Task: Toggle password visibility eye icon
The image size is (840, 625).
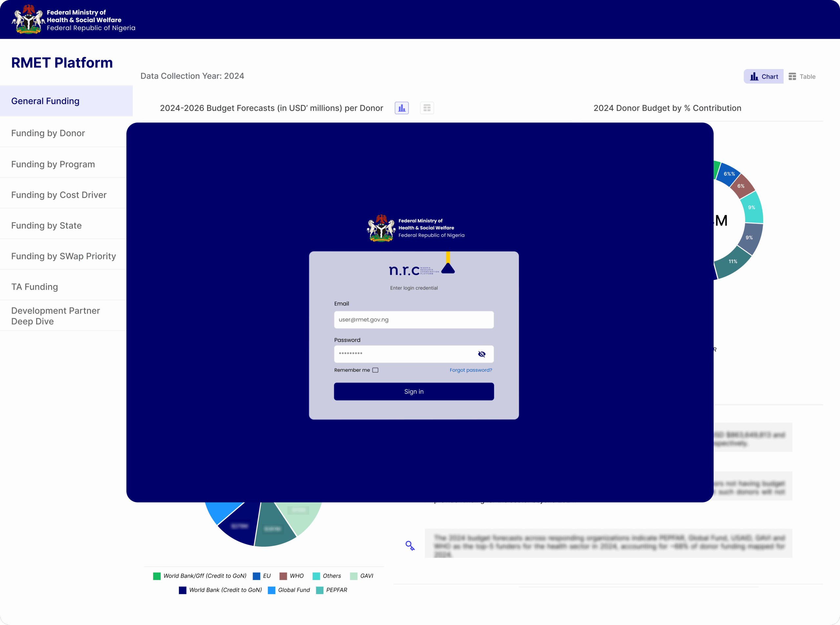Action: point(481,354)
